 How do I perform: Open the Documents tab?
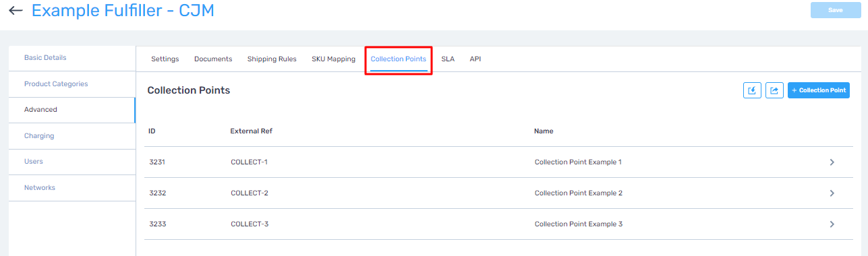pos(213,59)
